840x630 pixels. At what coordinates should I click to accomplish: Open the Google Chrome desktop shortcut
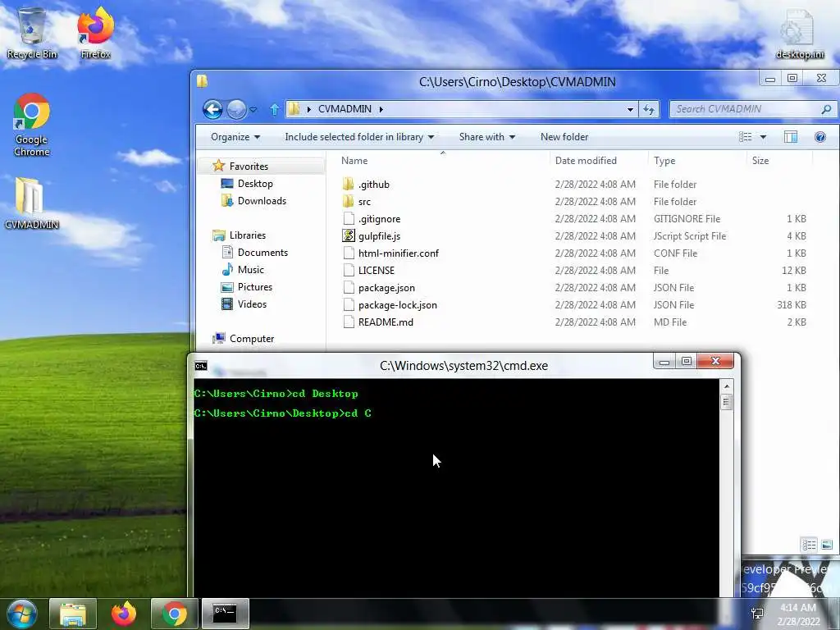tap(32, 126)
